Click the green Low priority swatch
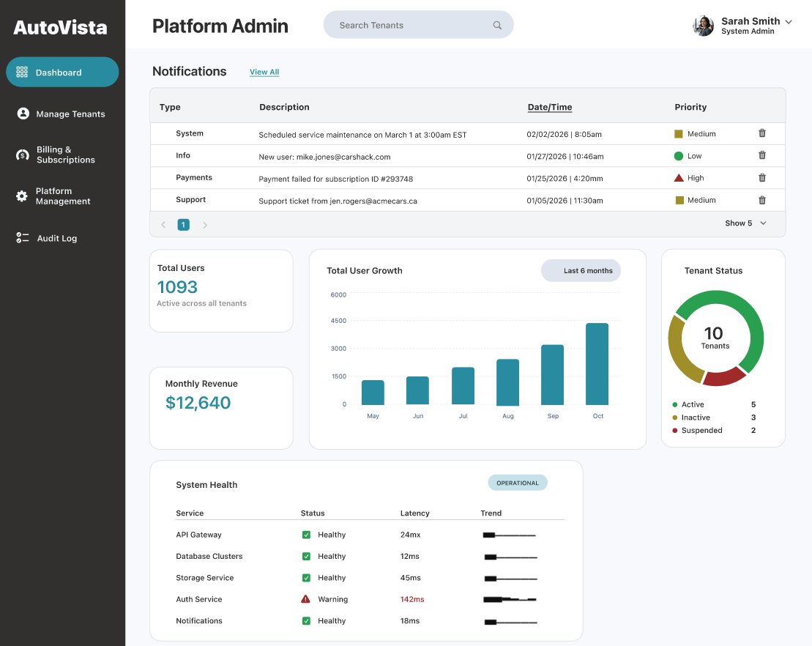The height and width of the screenshot is (646, 812). 679,156
